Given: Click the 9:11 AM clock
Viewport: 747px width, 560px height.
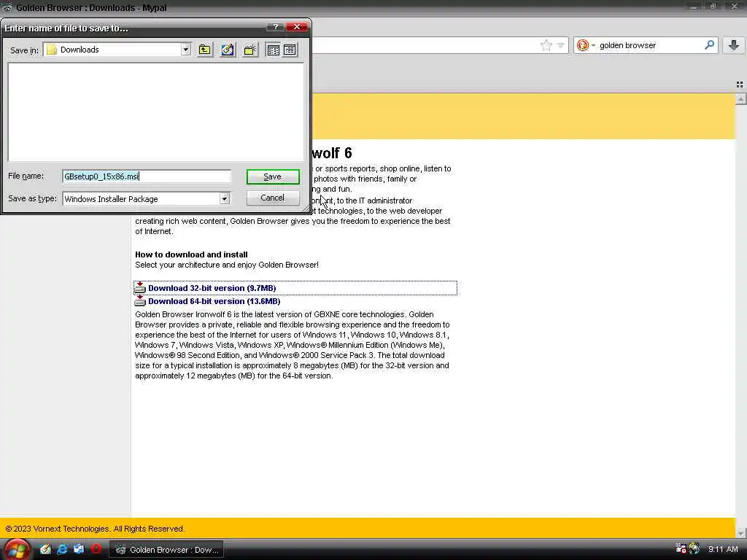Looking at the screenshot, I should [x=723, y=550].
